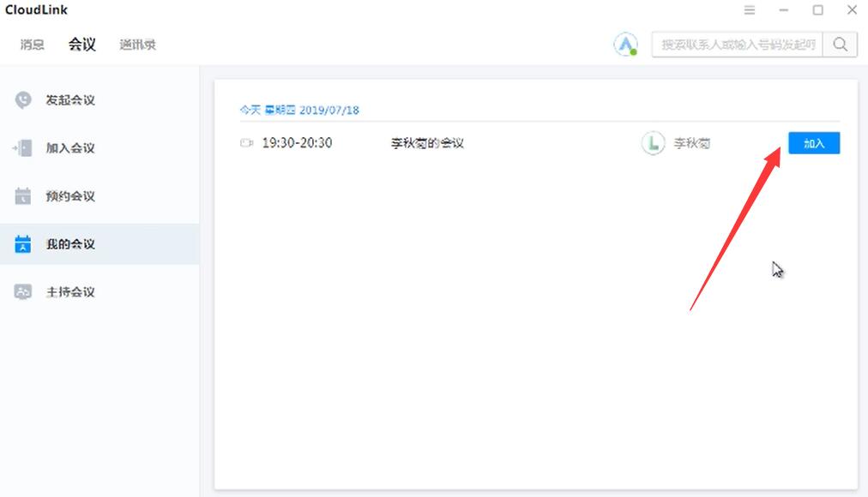Click the magnifier search icon
The image size is (868, 497).
point(840,45)
